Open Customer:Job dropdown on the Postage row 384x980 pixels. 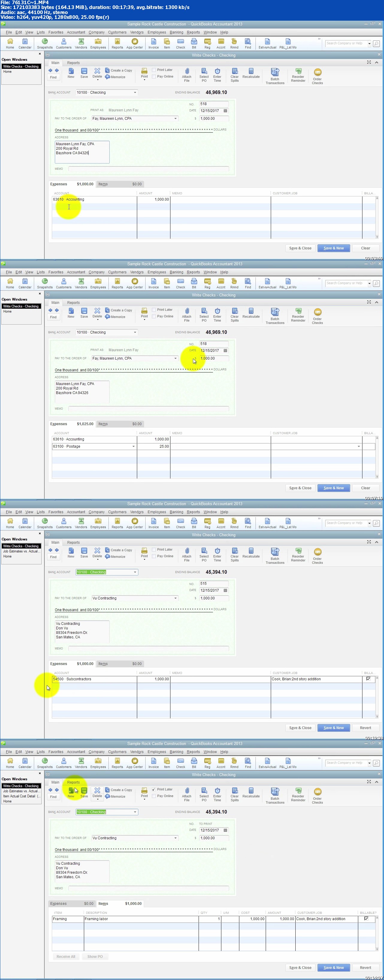click(x=359, y=446)
